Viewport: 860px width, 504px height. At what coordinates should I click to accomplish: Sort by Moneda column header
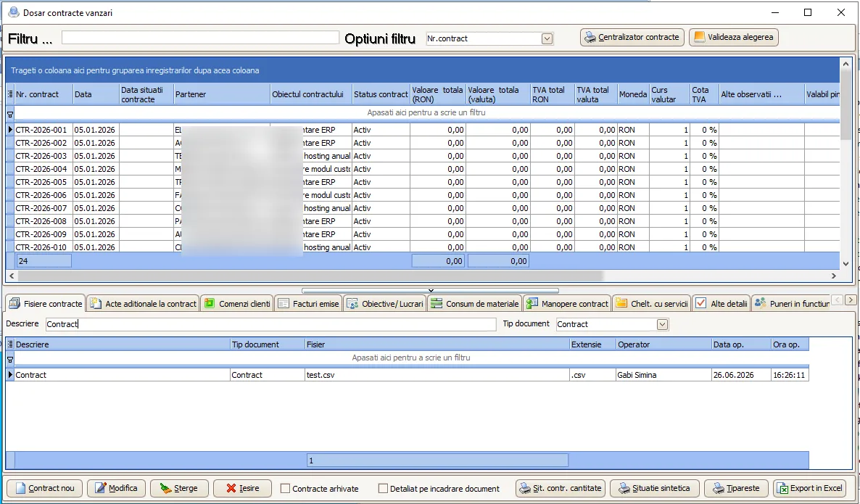pos(633,94)
